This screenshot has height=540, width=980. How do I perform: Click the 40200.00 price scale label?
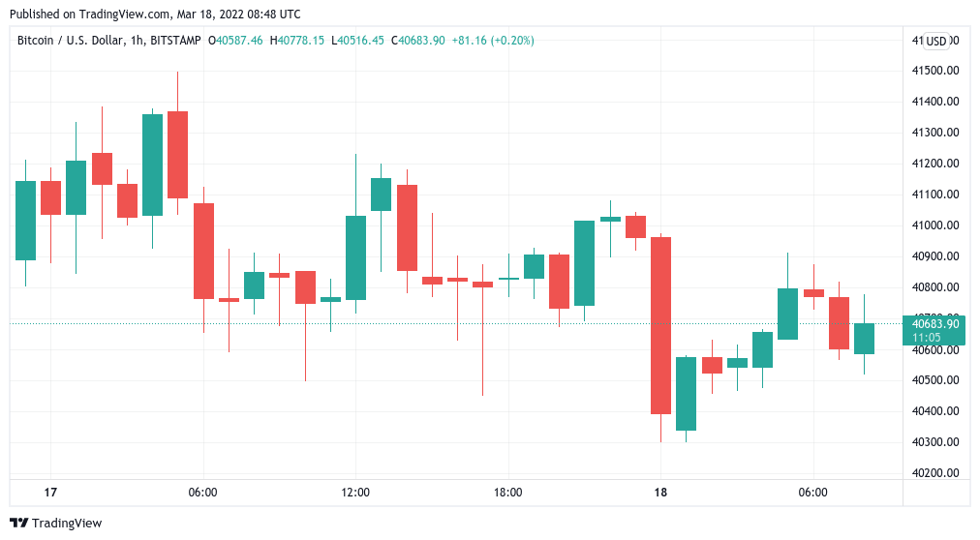[934, 473]
